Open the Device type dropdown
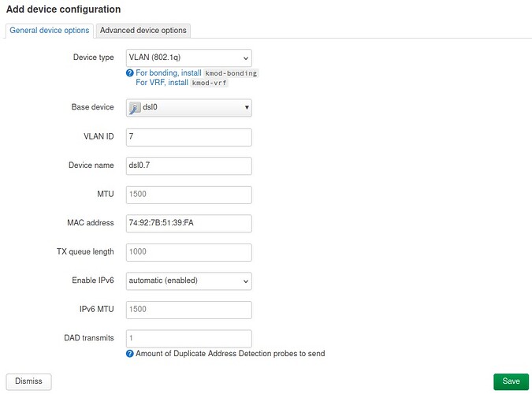 (188, 58)
